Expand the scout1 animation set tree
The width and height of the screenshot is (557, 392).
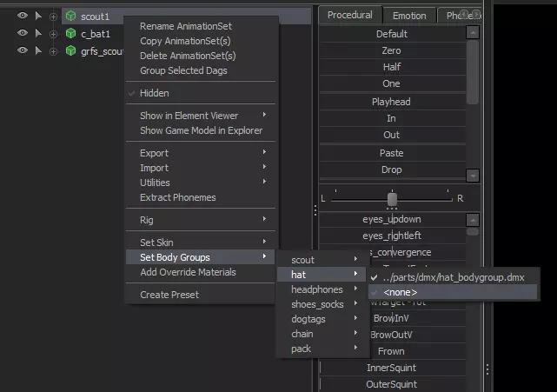pyautogui.click(x=53, y=17)
